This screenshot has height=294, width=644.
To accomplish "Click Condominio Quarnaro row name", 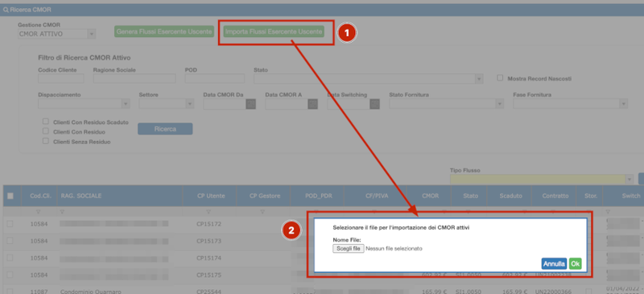I will pyautogui.click(x=91, y=292).
